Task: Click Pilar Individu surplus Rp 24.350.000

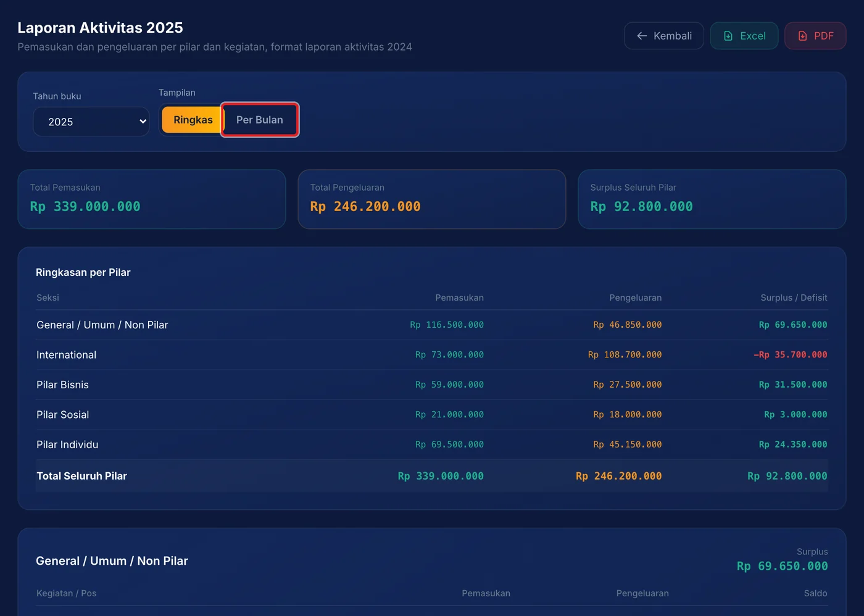Action: click(793, 444)
